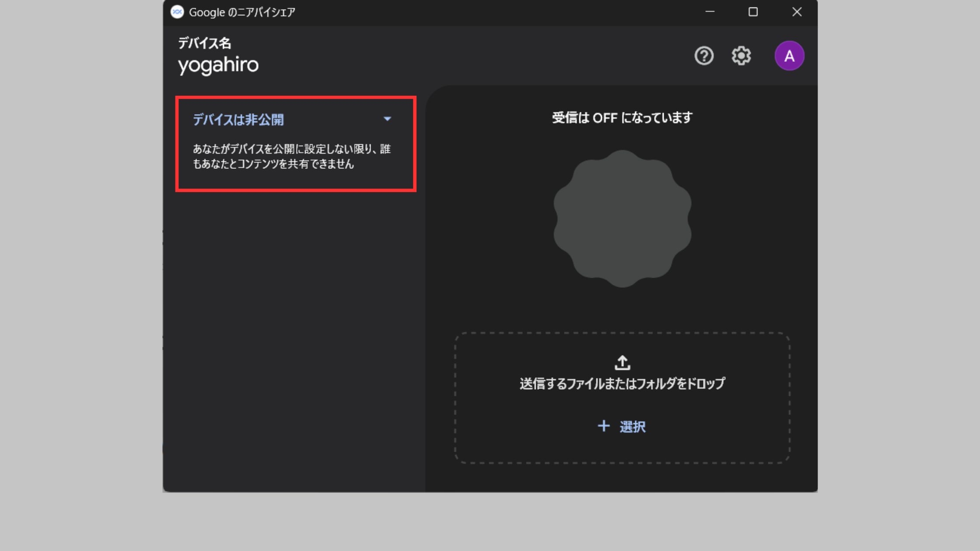Open the help question-mark icon
Viewport: 980px width, 551px height.
[x=703, y=56]
